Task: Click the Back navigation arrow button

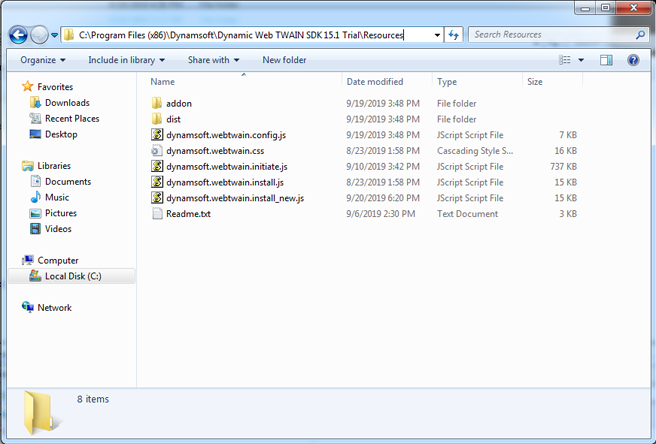Action: click(x=18, y=35)
